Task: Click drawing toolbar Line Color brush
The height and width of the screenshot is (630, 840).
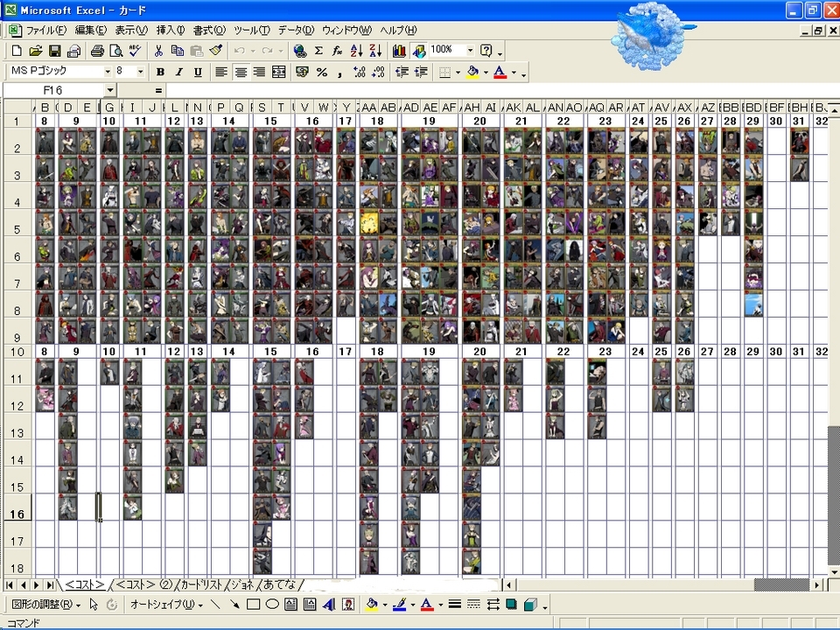Action: [x=399, y=605]
